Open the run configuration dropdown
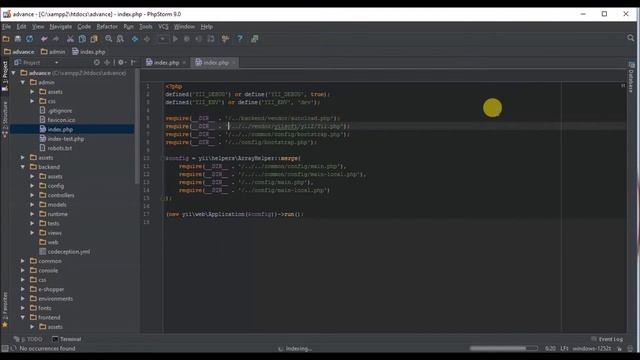The height and width of the screenshot is (360, 640). coord(162,39)
